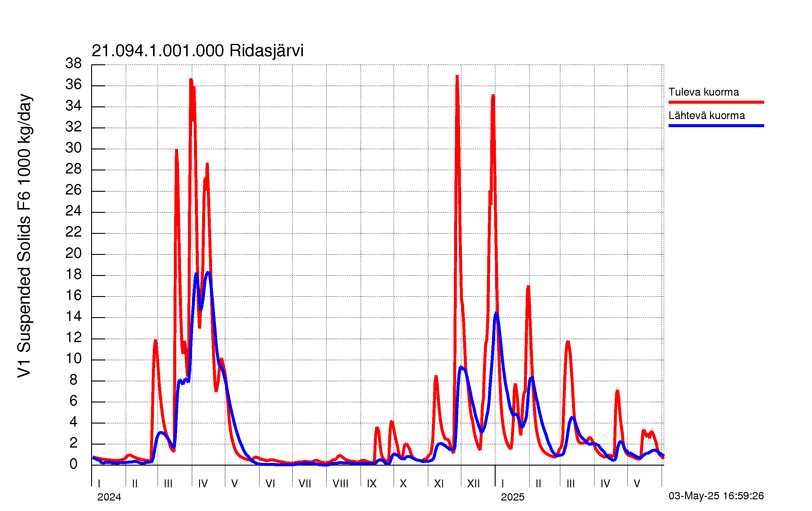
Task: Click the y-axis value '14'
Action: coord(73,317)
